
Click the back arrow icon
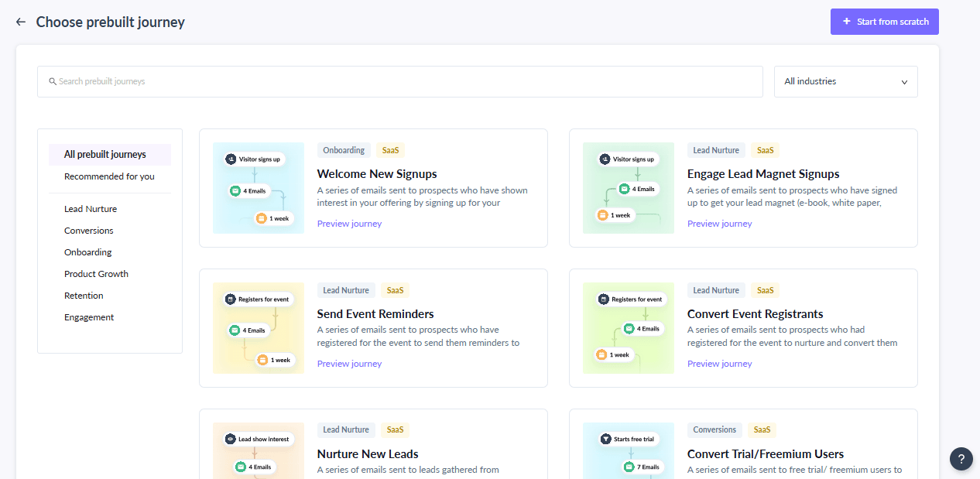click(21, 22)
